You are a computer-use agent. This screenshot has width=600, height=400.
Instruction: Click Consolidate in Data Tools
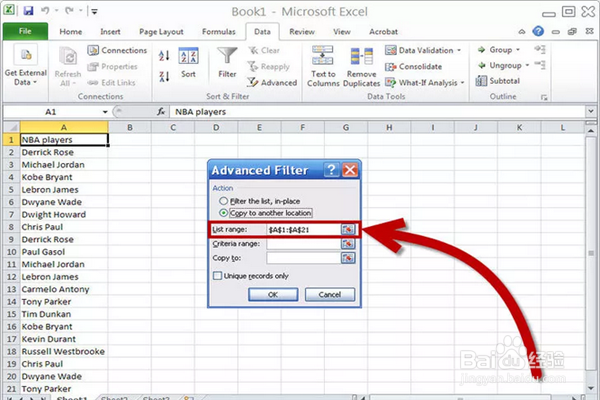[413, 67]
